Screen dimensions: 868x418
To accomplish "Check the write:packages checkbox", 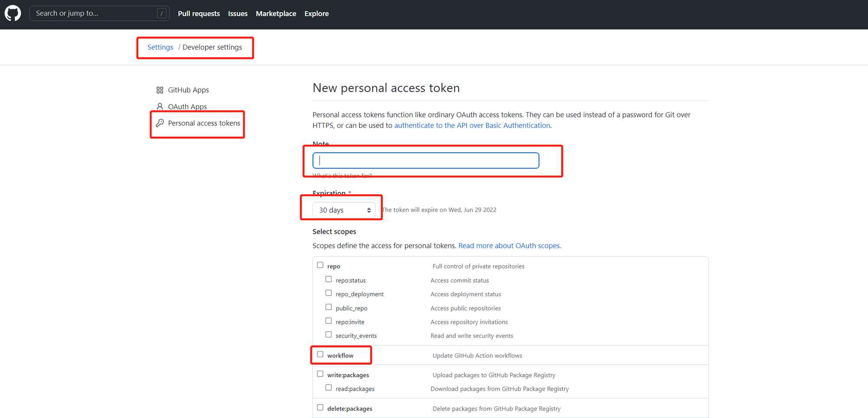I will pyautogui.click(x=320, y=374).
